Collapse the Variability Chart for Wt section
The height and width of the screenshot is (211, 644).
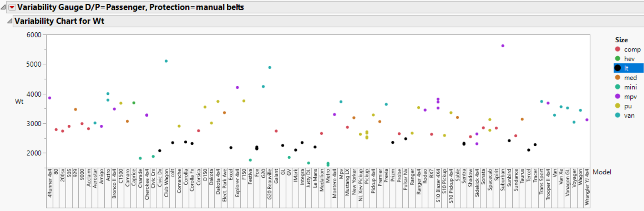tap(10, 21)
